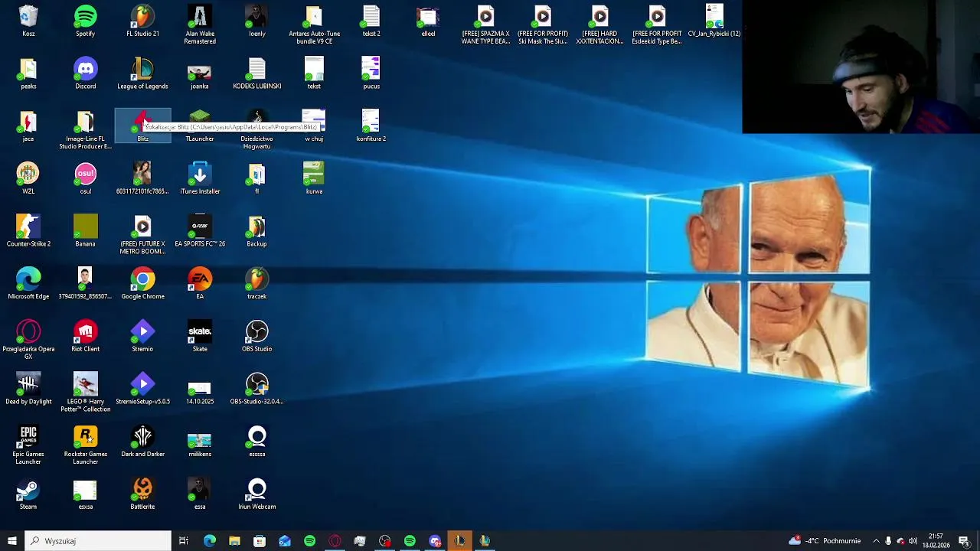Image resolution: width=980 pixels, height=551 pixels.
Task: Select the Dark and Darker shortcut
Action: coord(142,442)
